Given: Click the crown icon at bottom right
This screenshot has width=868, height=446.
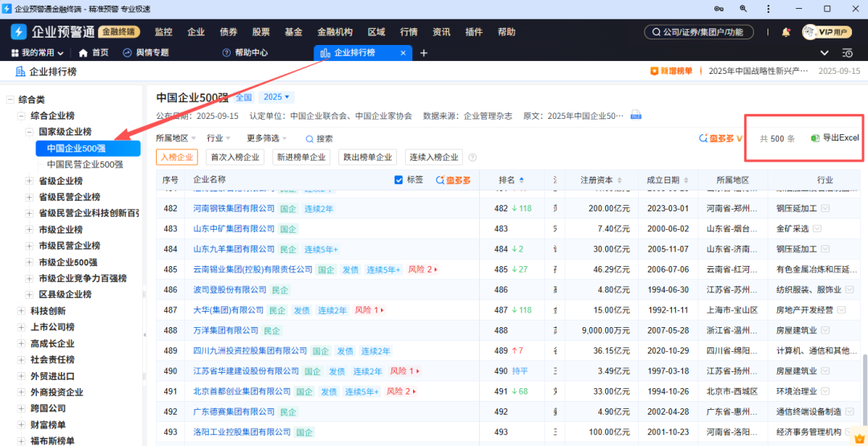Looking at the screenshot, I should pos(858,438).
